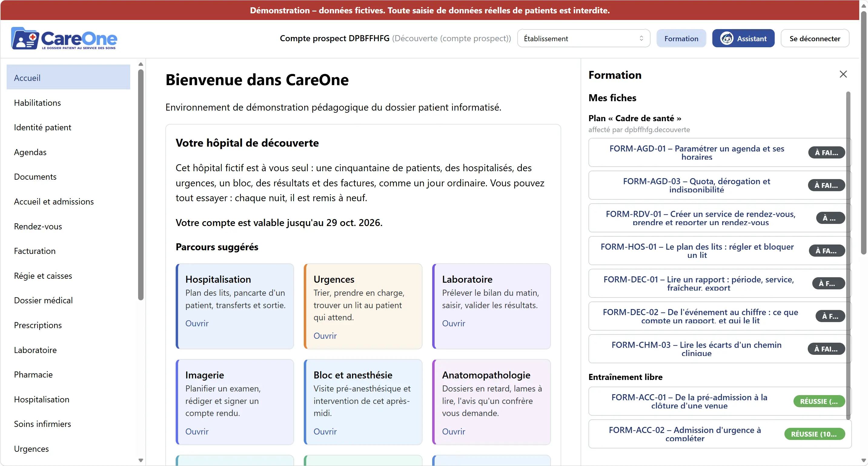Toggle the Formation button
868x466 pixels.
[x=681, y=38]
